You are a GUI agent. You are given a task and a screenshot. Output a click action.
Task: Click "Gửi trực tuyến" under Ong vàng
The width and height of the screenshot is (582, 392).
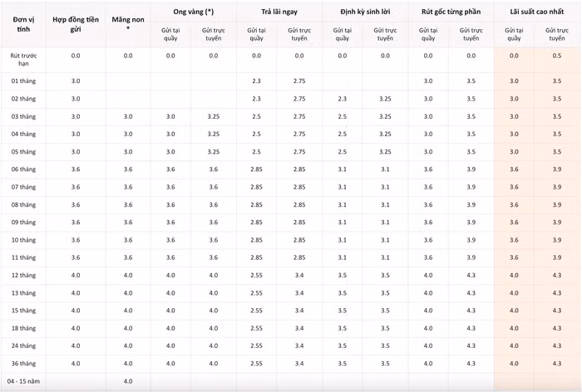pyautogui.click(x=214, y=34)
